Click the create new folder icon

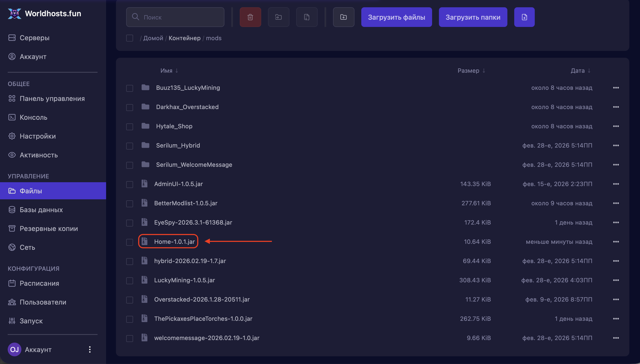(344, 17)
